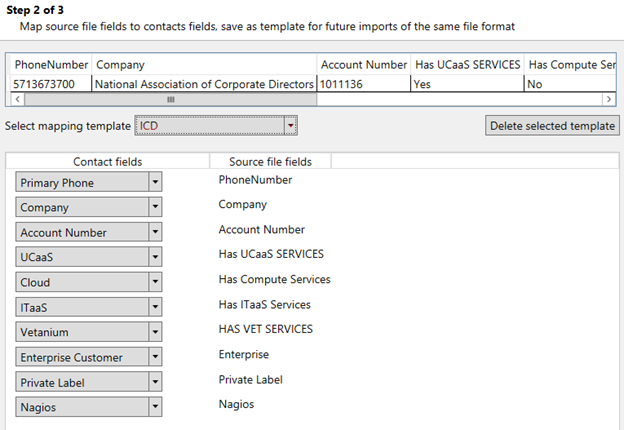The image size is (624, 430).
Task: Click the Contact fields column header
Action: [107, 161]
